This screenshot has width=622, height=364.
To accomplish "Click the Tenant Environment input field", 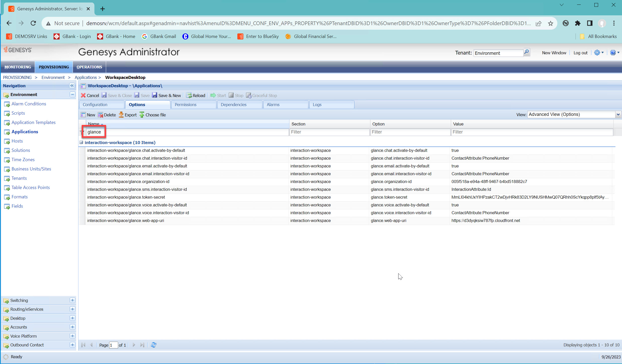I will pos(498,53).
